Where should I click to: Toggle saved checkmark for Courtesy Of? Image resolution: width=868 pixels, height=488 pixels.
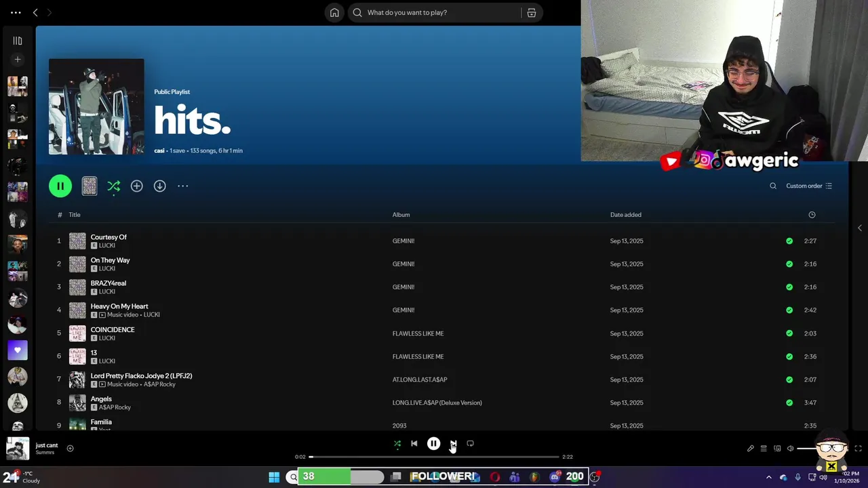click(789, 241)
